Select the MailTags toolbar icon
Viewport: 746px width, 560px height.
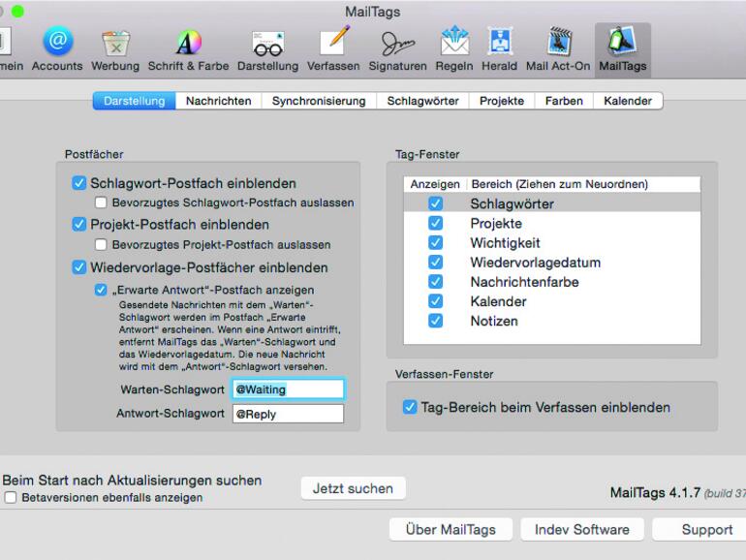pos(623,49)
